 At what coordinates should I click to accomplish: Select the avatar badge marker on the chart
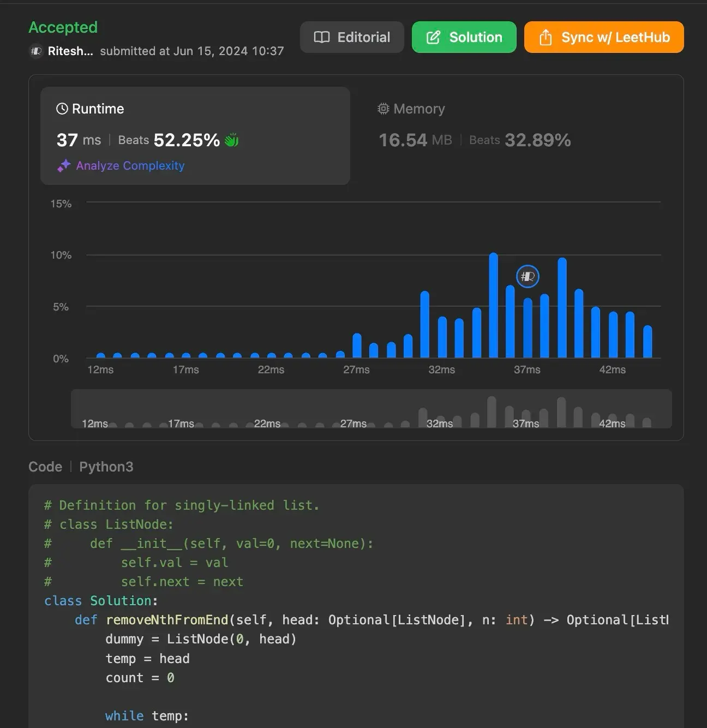coord(527,276)
